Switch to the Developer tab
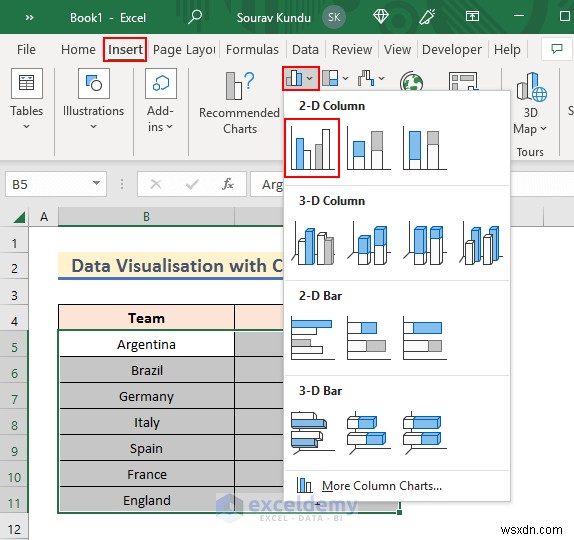The image size is (574, 540). [452, 49]
